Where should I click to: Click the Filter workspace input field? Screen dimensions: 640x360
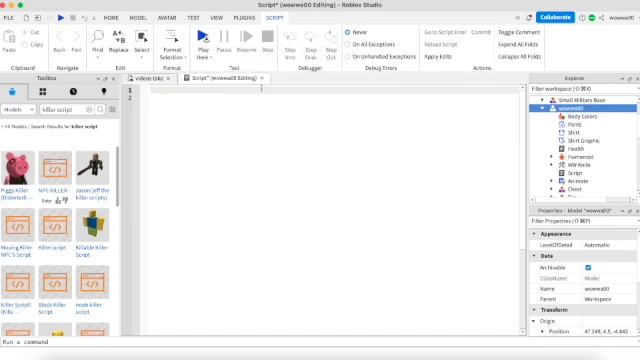point(583,89)
